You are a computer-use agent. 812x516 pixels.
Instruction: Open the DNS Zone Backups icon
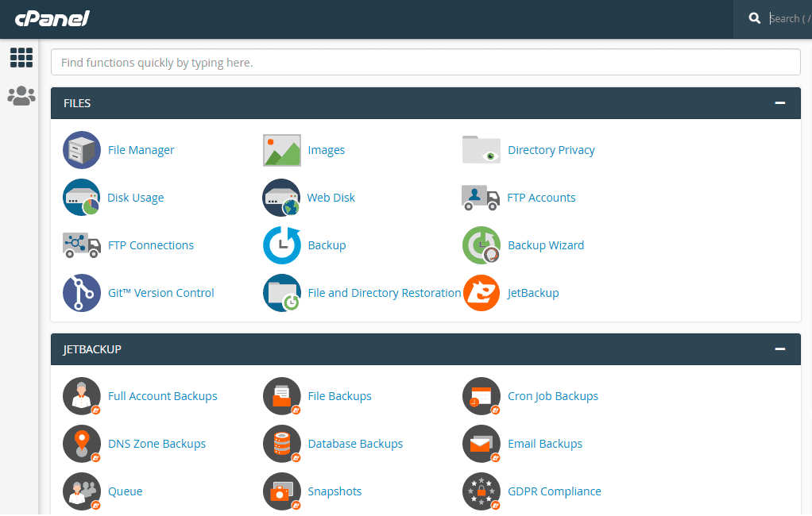pyautogui.click(x=82, y=444)
